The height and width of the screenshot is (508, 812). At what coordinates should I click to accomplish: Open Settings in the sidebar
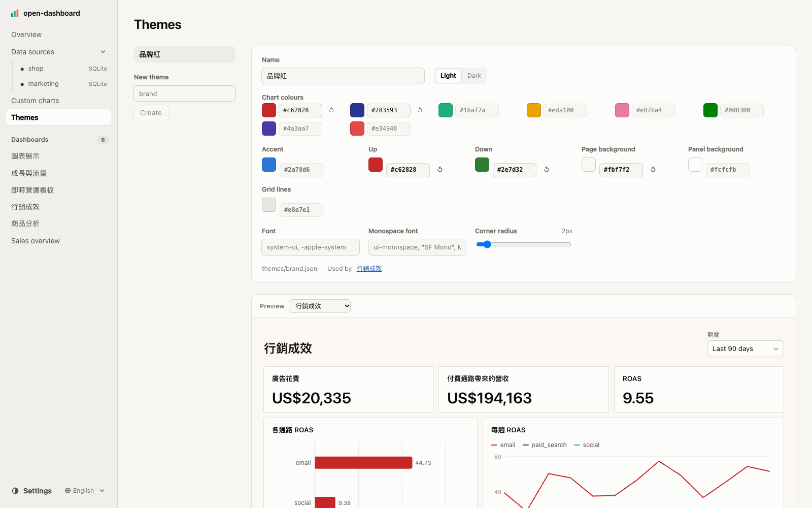click(32, 491)
